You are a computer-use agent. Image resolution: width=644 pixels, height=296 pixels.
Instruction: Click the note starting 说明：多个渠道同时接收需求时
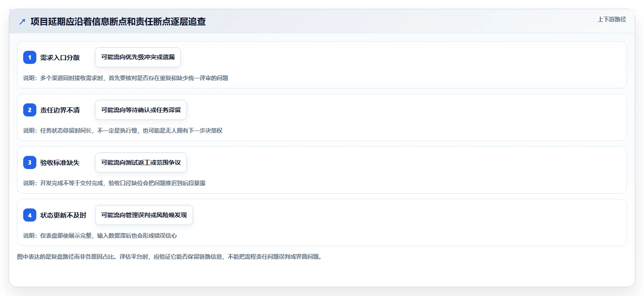[x=126, y=78]
